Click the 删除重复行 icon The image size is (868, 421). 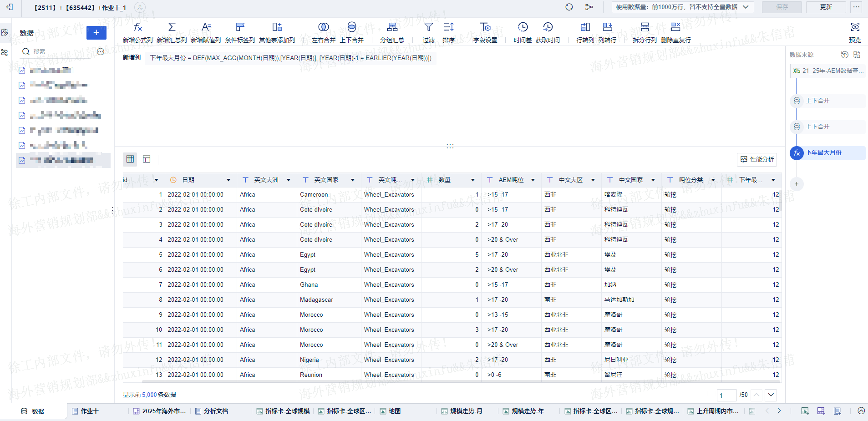[675, 27]
